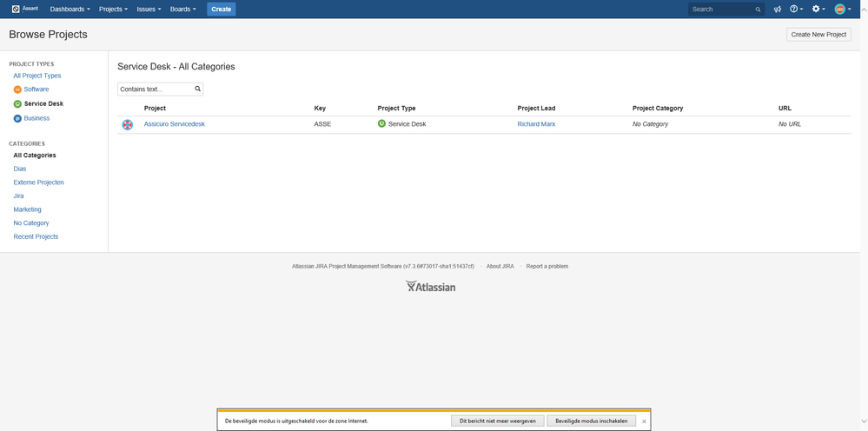Click the green Service Desk sidebar icon
This screenshot has width=868, height=431.
point(17,104)
